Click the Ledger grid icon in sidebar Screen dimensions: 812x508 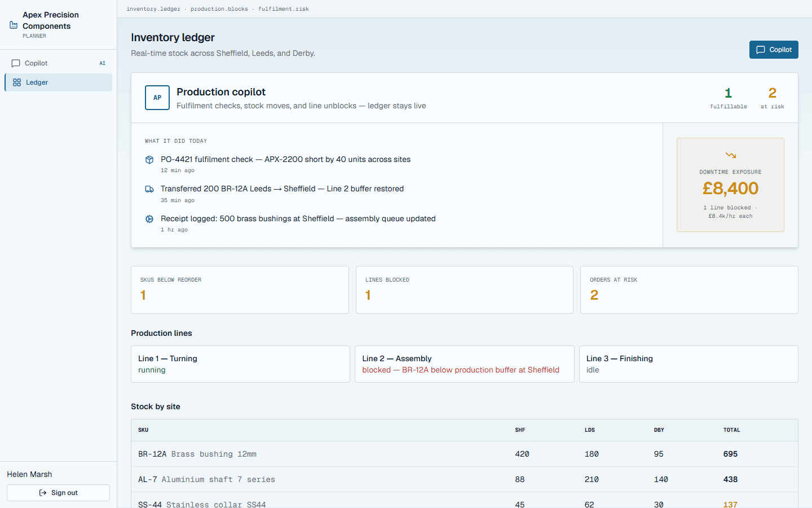[17, 82]
